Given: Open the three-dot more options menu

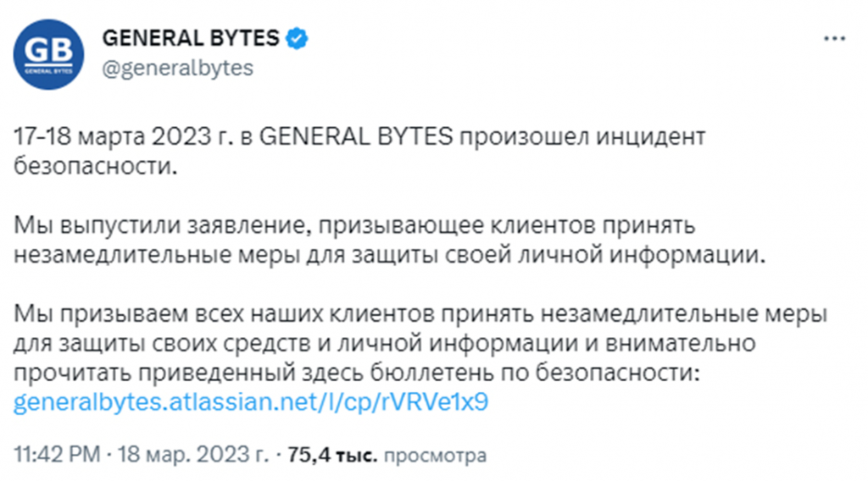Looking at the screenshot, I should [x=834, y=38].
